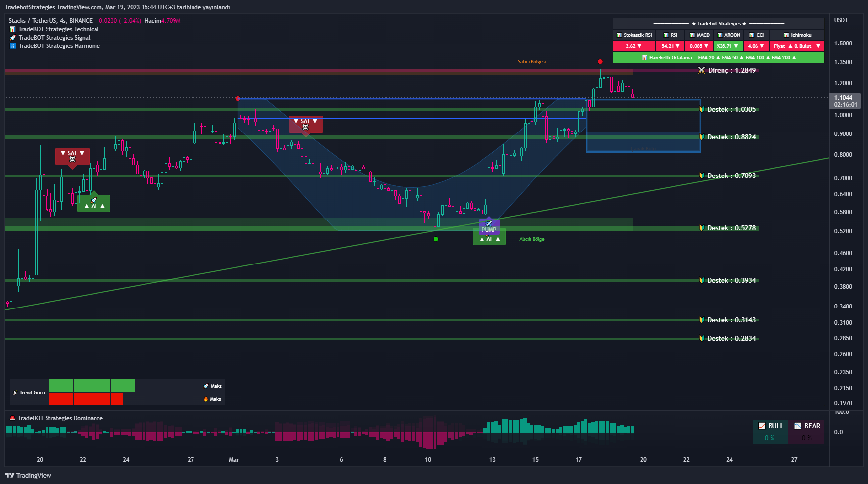
Task: Click the '1.5000' price axis label
Action: click(x=843, y=44)
